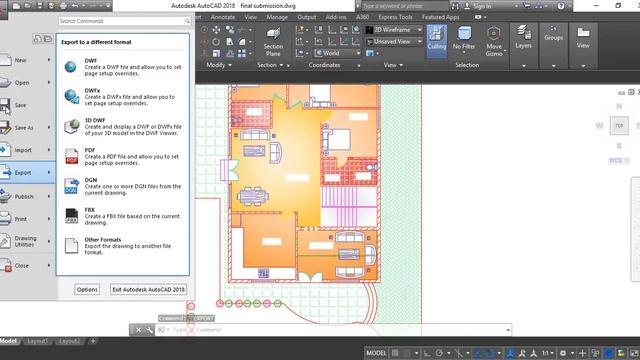The height and width of the screenshot is (360, 640).
Task: Click the command line input field
Action: tap(333, 329)
